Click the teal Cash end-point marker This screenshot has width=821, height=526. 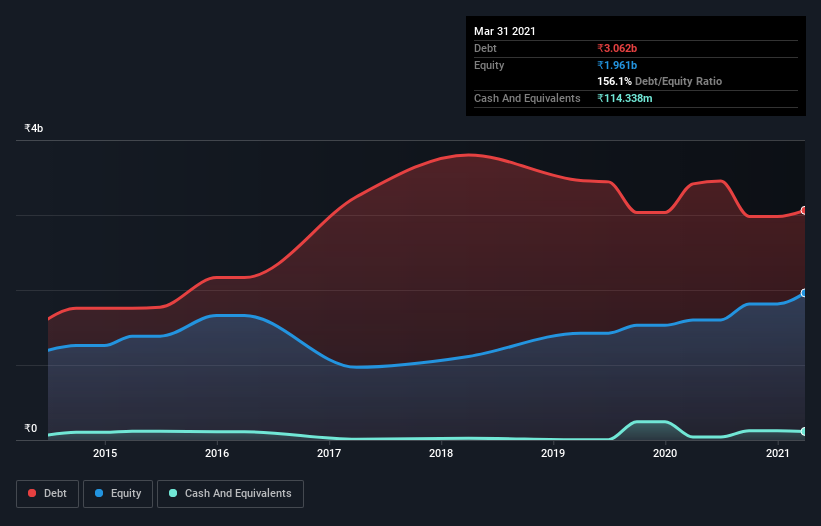point(804,431)
